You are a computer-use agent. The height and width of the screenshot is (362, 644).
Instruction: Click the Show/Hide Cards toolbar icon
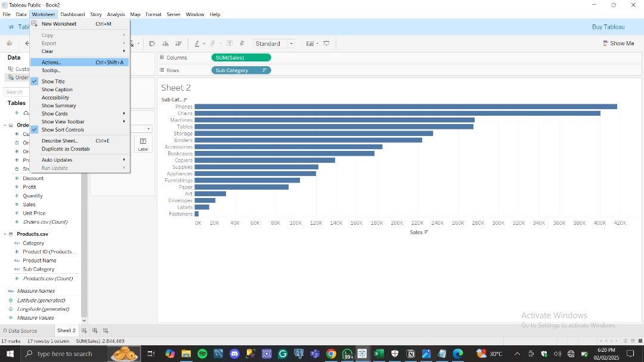[x=310, y=44]
